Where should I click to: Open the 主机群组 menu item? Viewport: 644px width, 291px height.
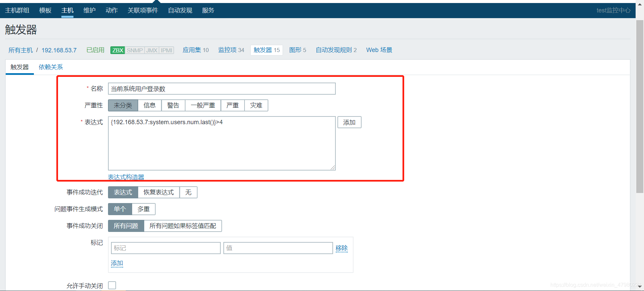[17, 10]
